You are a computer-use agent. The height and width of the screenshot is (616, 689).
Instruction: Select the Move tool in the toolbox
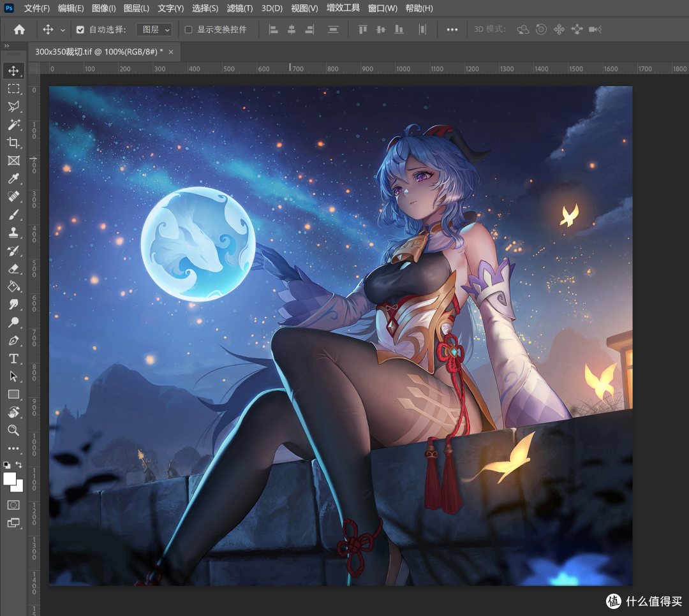(13, 71)
